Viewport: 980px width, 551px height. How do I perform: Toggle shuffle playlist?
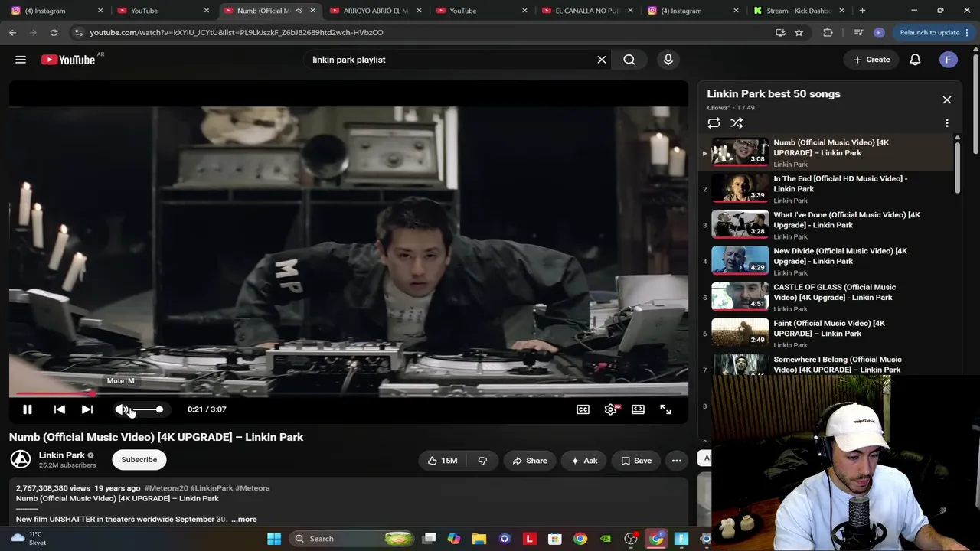point(737,123)
